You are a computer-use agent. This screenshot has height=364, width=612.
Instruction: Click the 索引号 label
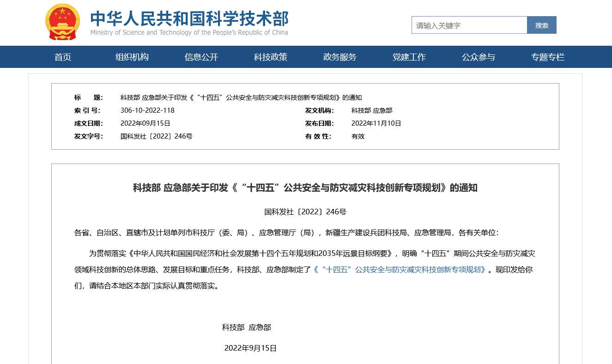pyautogui.click(x=87, y=110)
